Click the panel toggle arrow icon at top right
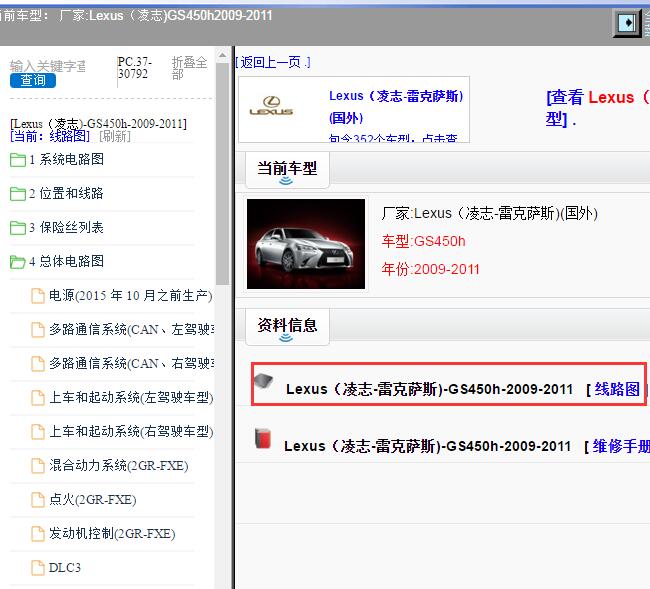 pyautogui.click(x=628, y=22)
